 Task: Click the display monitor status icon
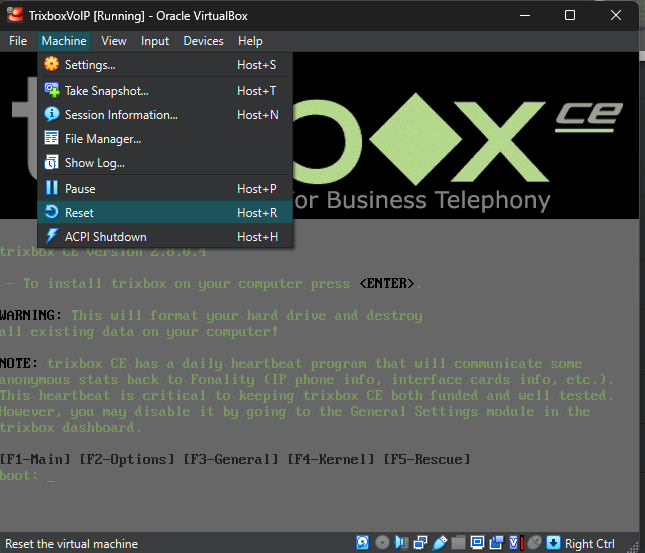(477, 543)
